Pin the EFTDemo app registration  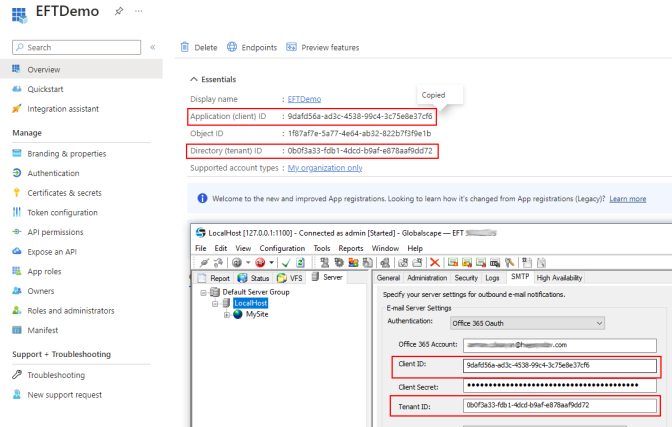click(x=119, y=11)
